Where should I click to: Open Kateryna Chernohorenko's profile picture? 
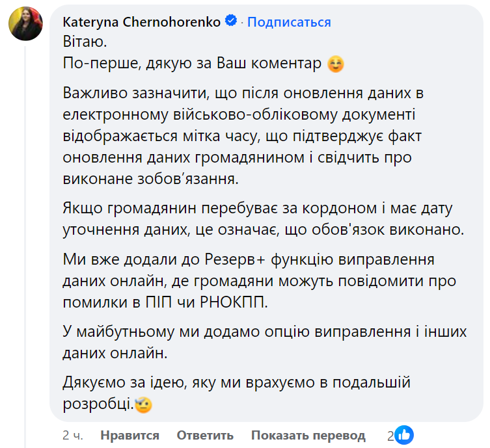pos(26,25)
